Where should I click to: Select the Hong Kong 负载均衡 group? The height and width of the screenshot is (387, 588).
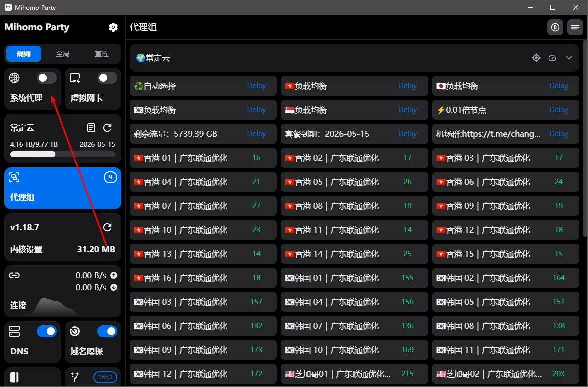point(354,86)
